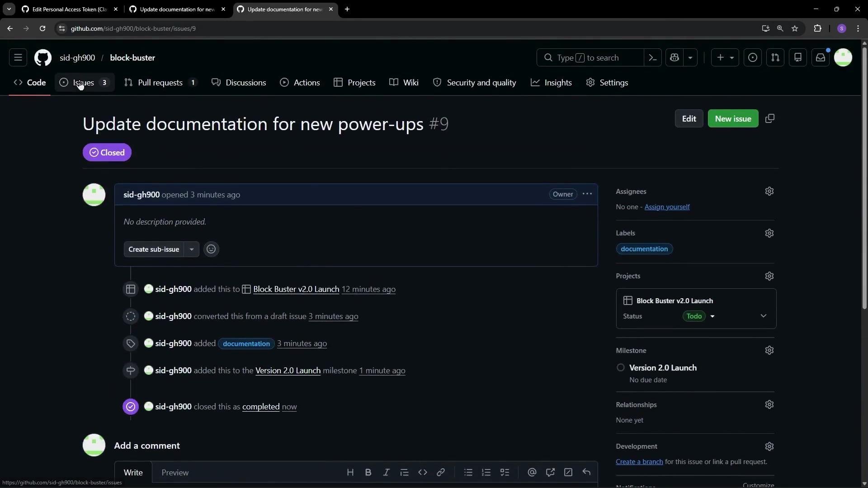Edit Development with the gear icon
The width and height of the screenshot is (868, 488).
coord(769,446)
